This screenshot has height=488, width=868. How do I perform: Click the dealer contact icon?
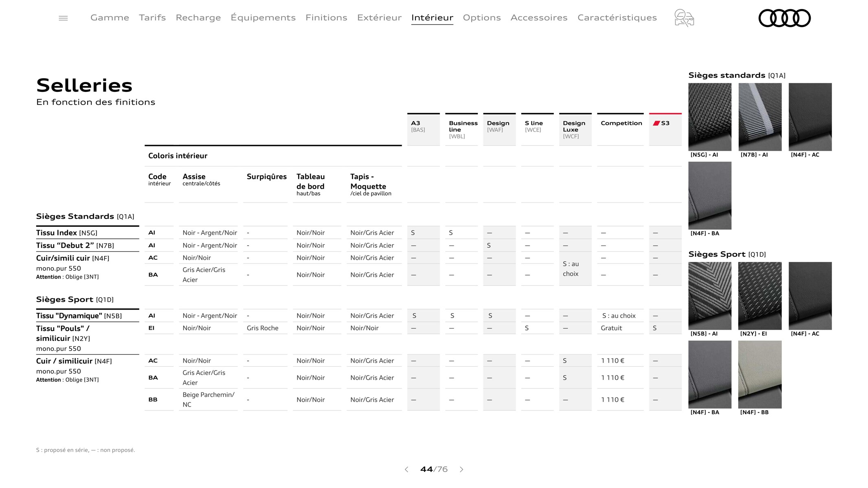684,18
